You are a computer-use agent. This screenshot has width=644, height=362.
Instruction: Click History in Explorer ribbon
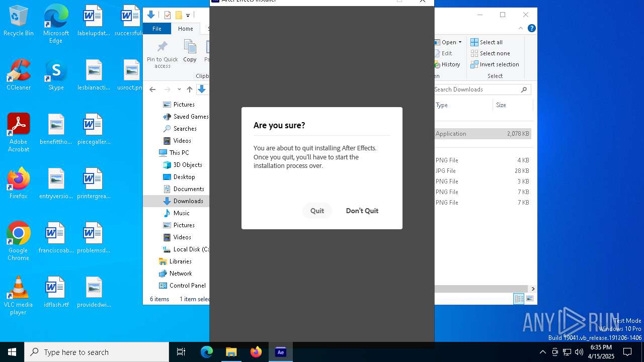pos(448,64)
